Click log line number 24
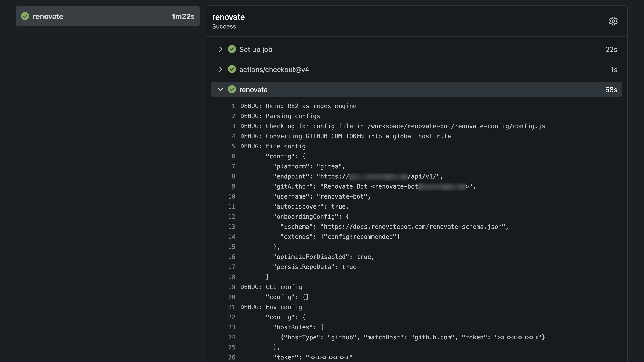The height and width of the screenshot is (362, 644). coord(231,337)
